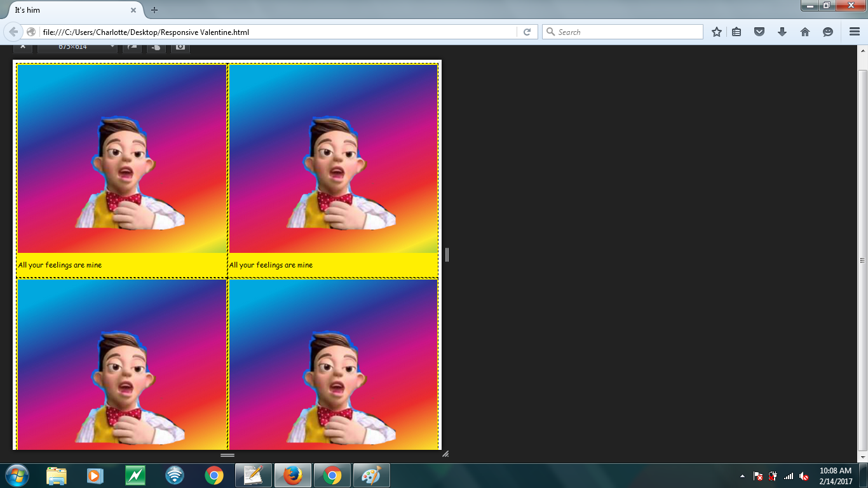Take a screenshot with camera icon
The width and height of the screenshot is (868, 488).
point(180,47)
